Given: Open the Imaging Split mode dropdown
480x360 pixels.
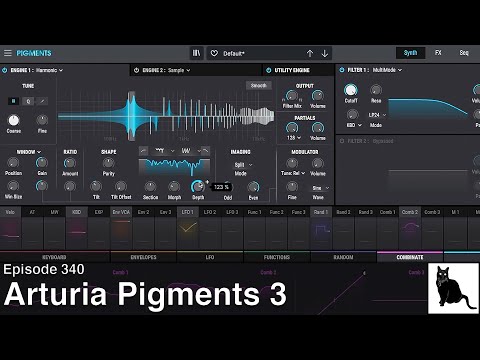Looking at the screenshot, I should point(243,165).
